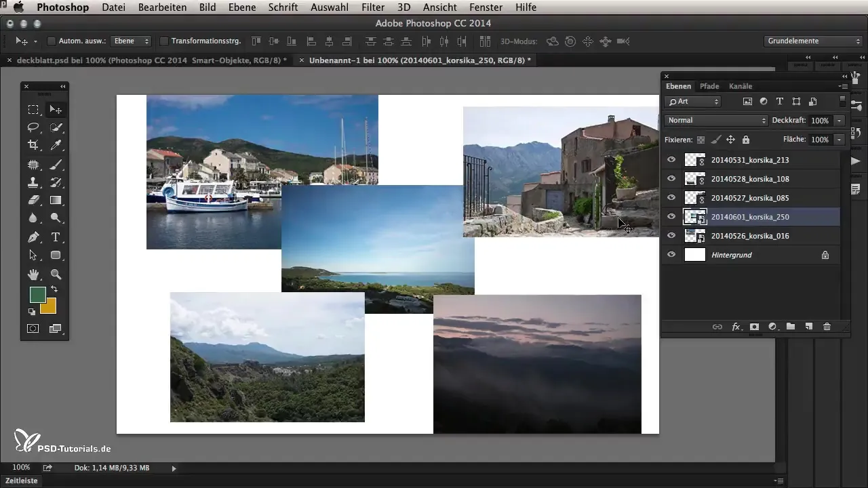Hide layer 20140601_korsika_250

pos(671,217)
